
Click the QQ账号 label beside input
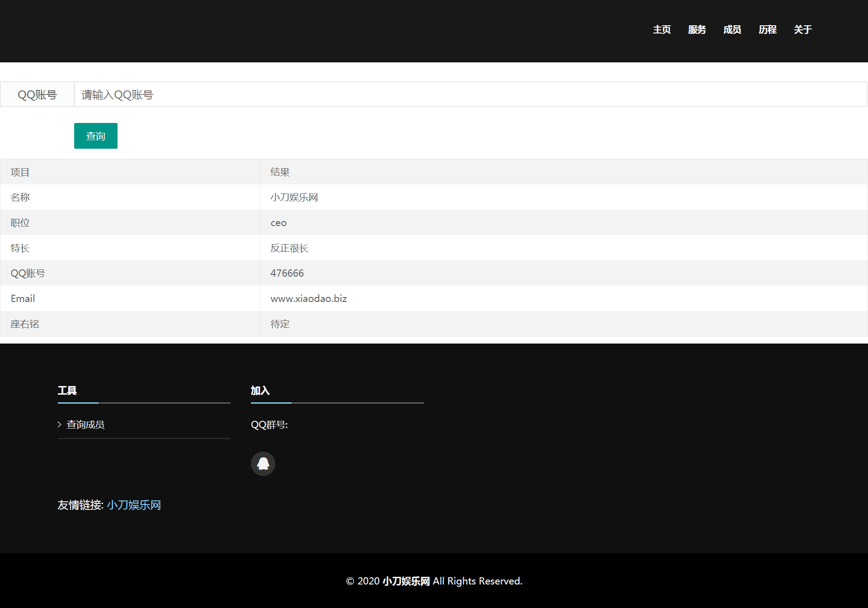tap(37, 94)
